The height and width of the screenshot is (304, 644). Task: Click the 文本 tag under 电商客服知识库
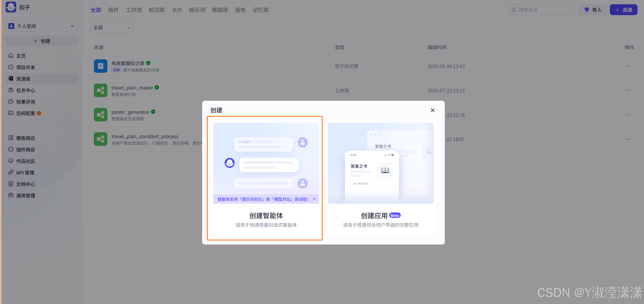coord(117,70)
